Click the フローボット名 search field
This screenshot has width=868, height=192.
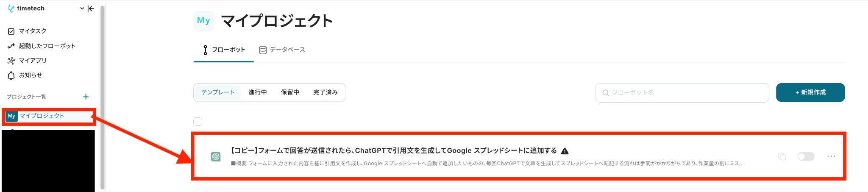682,93
